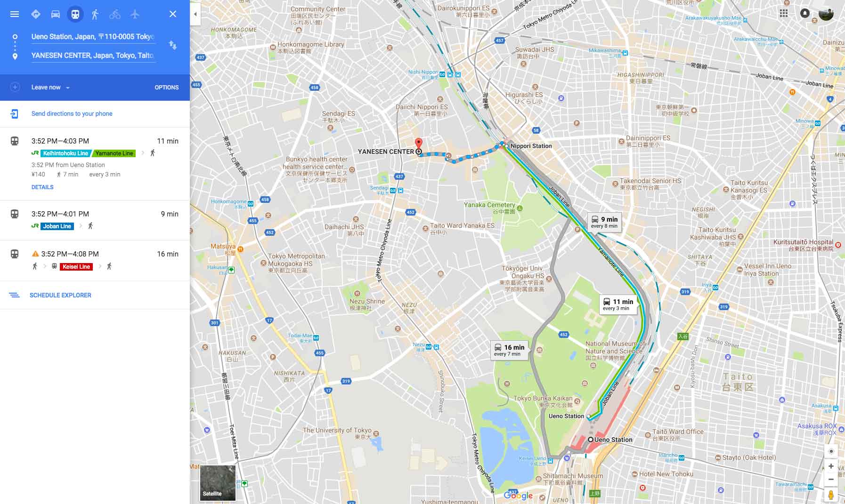Add a destination plus icon
Viewport: 845px width, 504px height.
[x=15, y=87]
